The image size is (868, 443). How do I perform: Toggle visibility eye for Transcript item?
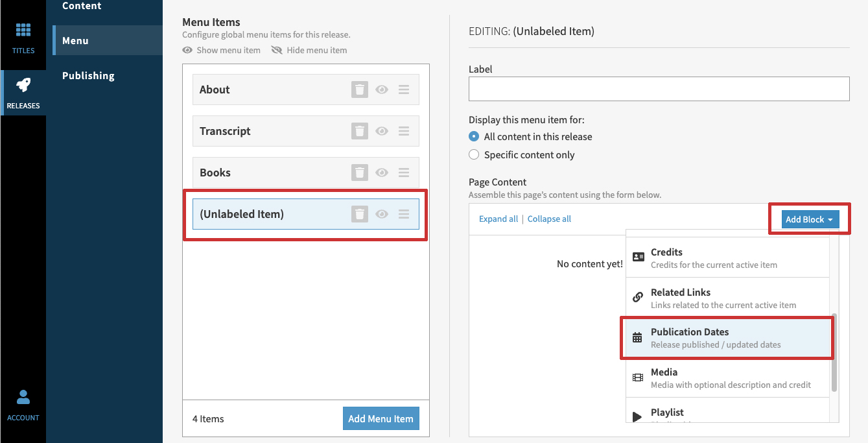point(382,131)
